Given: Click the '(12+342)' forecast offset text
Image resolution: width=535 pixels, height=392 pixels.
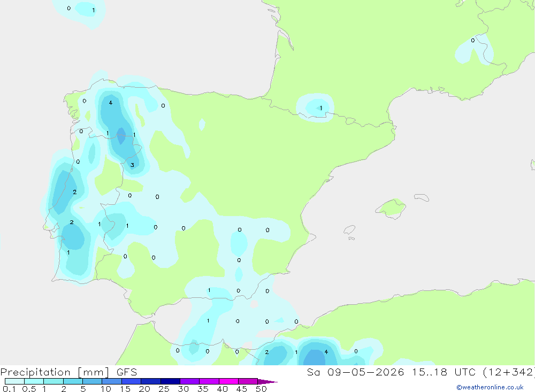Looking at the screenshot, I should (509, 372).
